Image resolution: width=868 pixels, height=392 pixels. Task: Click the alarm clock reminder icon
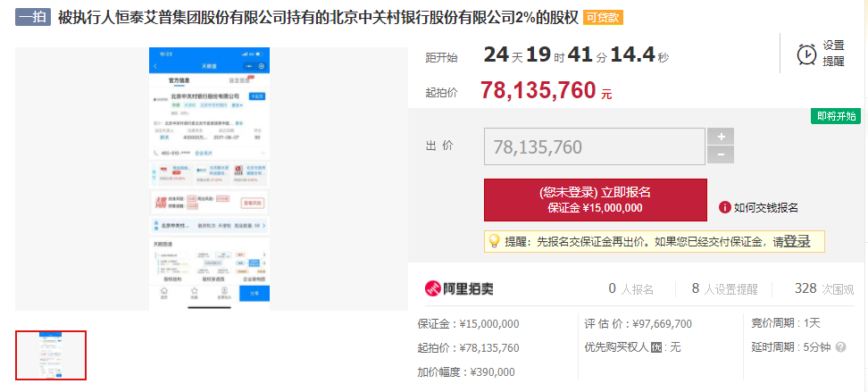pyautogui.click(x=806, y=54)
